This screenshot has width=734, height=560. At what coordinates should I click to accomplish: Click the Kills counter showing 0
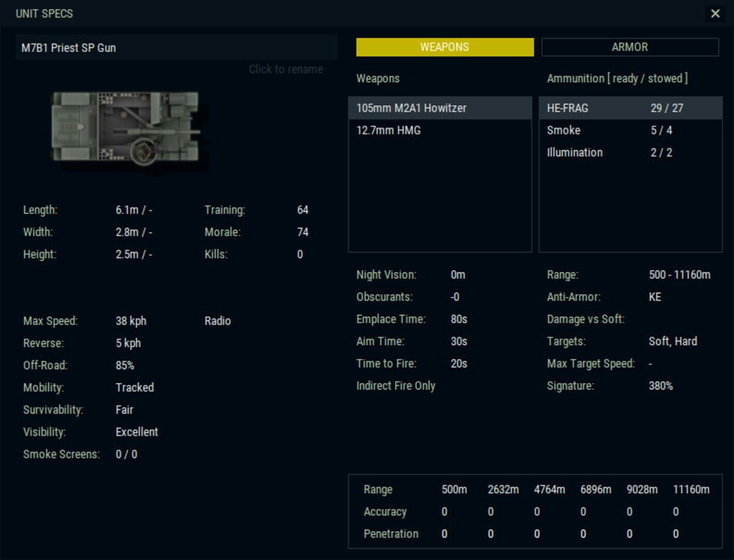tap(300, 254)
